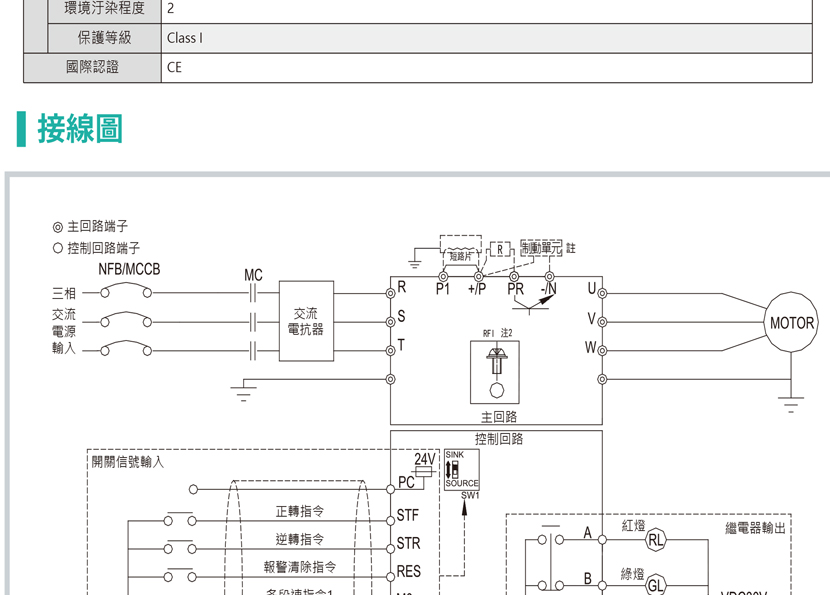Click the 交流電抗器 reactor box
830x595 pixels.
click(306, 321)
